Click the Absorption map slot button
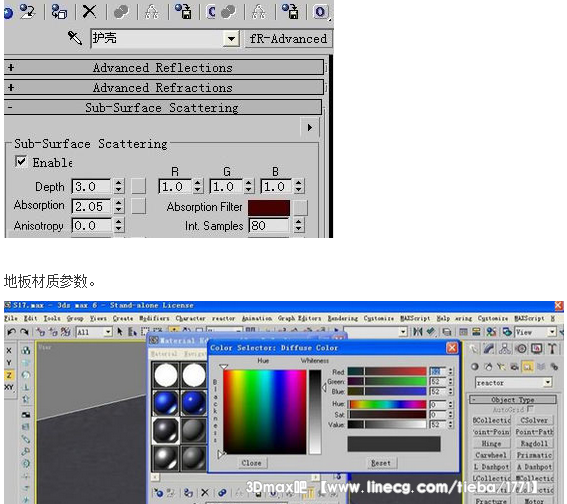567x504 pixels. (138, 206)
